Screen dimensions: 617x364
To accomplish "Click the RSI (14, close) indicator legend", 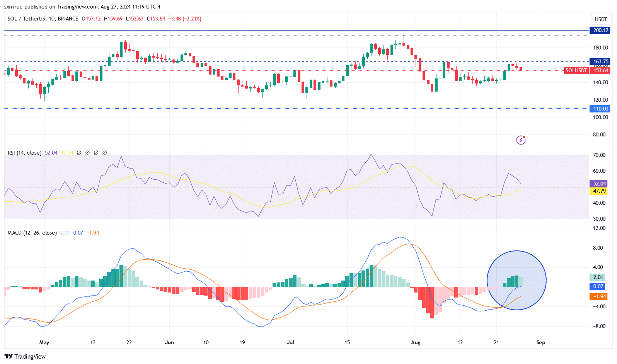I will [x=24, y=153].
